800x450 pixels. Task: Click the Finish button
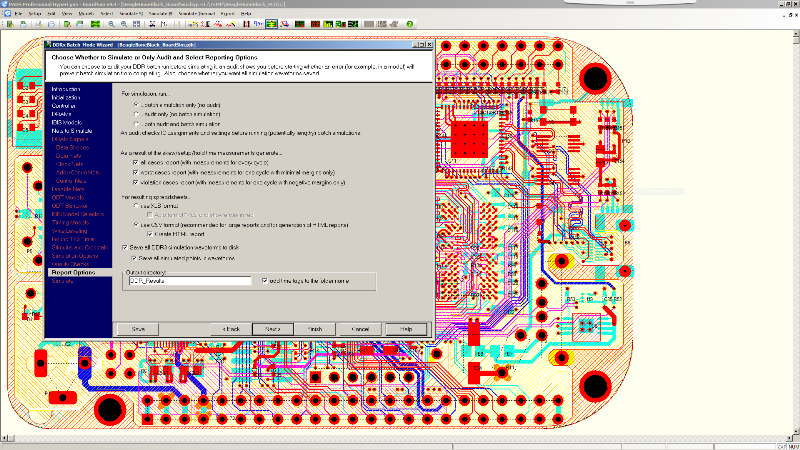315,329
